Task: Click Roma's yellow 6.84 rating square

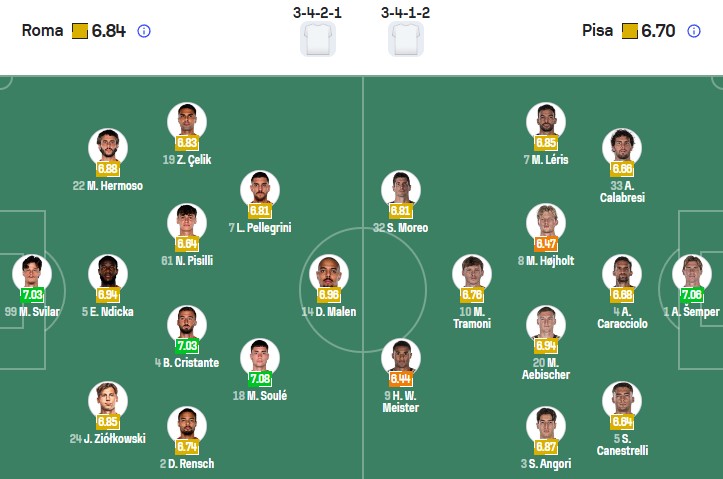Action: (80, 31)
